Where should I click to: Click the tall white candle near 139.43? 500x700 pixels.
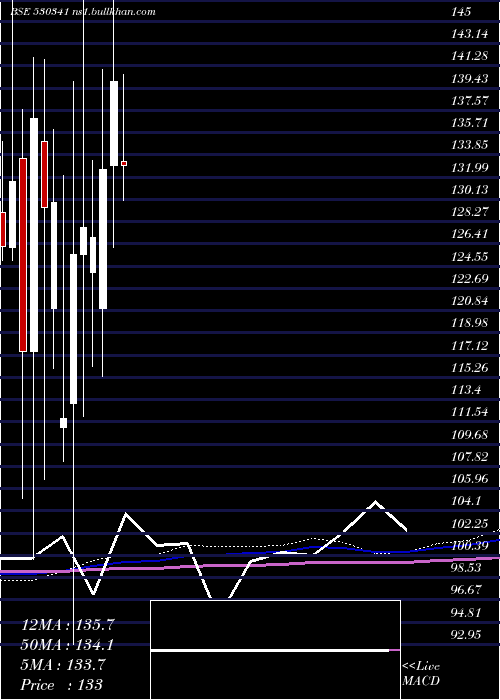[x=114, y=123]
